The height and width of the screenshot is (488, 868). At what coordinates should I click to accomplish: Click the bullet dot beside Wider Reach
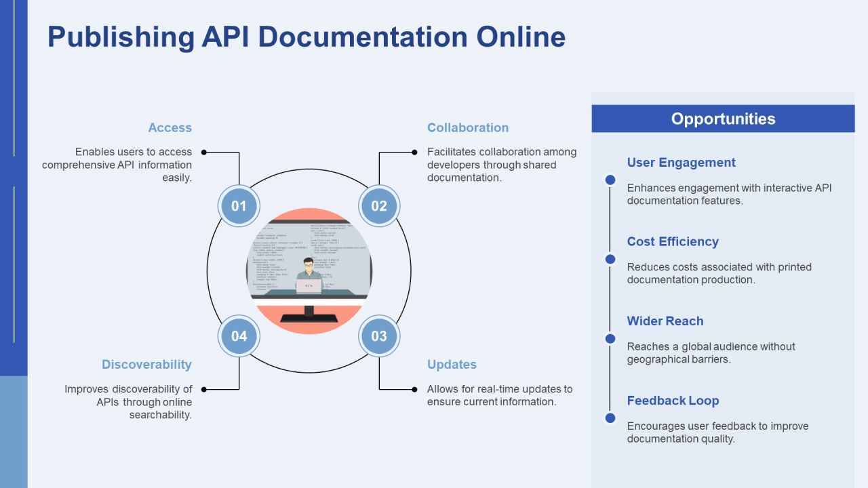(610, 338)
